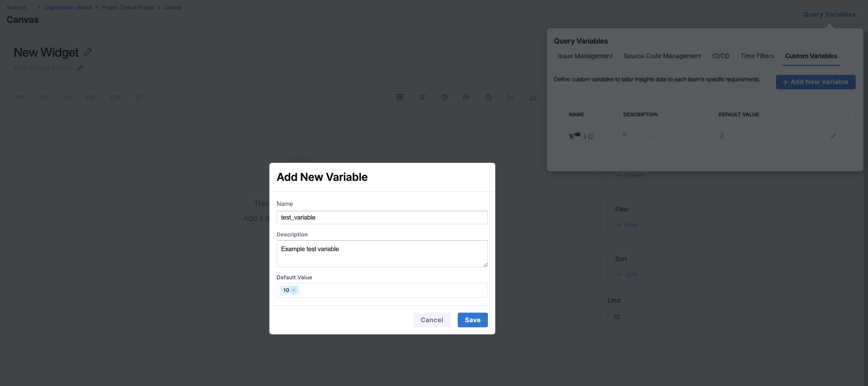
Task: Copy the existing variable name icon
Action: pos(591,136)
